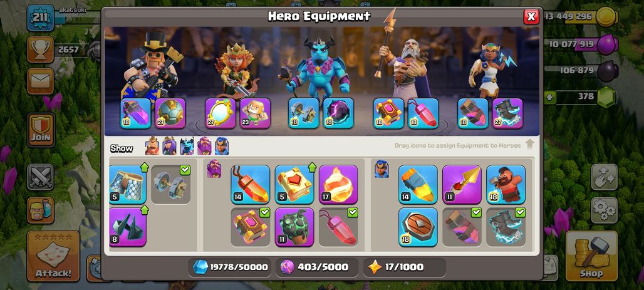
Task: Select the Hog Rider puppet equipment
Action: point(506,184)
